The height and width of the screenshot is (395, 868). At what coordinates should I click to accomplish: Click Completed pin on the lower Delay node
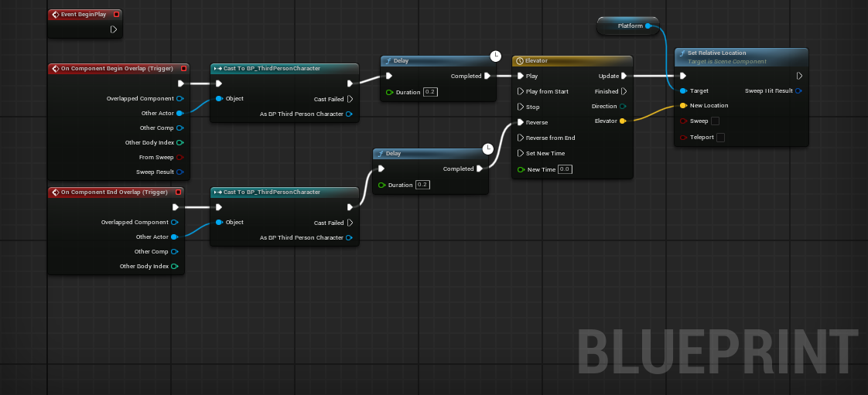480,169
